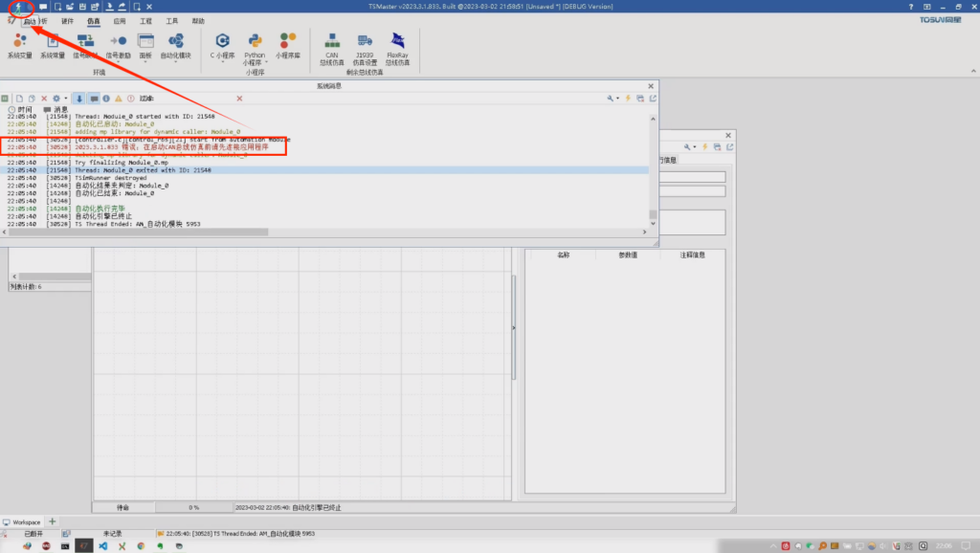
Task: Add a new workspace with plus button
Action: 52,521
